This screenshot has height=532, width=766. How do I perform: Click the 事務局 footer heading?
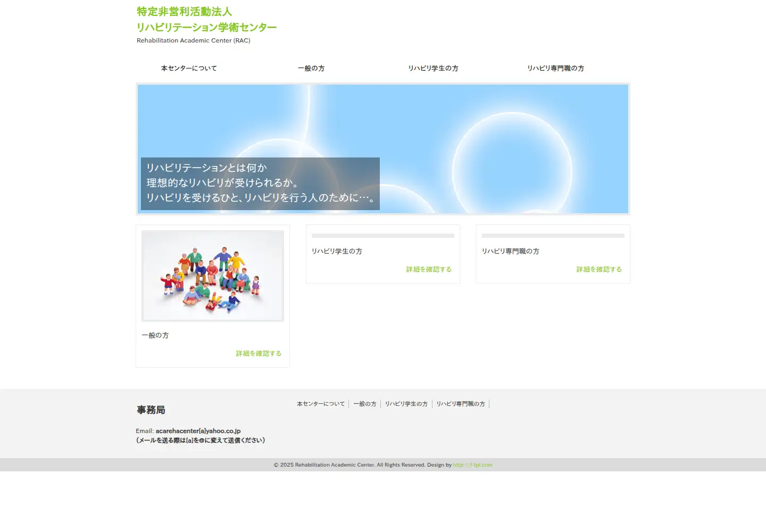click(x=151, y=410)
